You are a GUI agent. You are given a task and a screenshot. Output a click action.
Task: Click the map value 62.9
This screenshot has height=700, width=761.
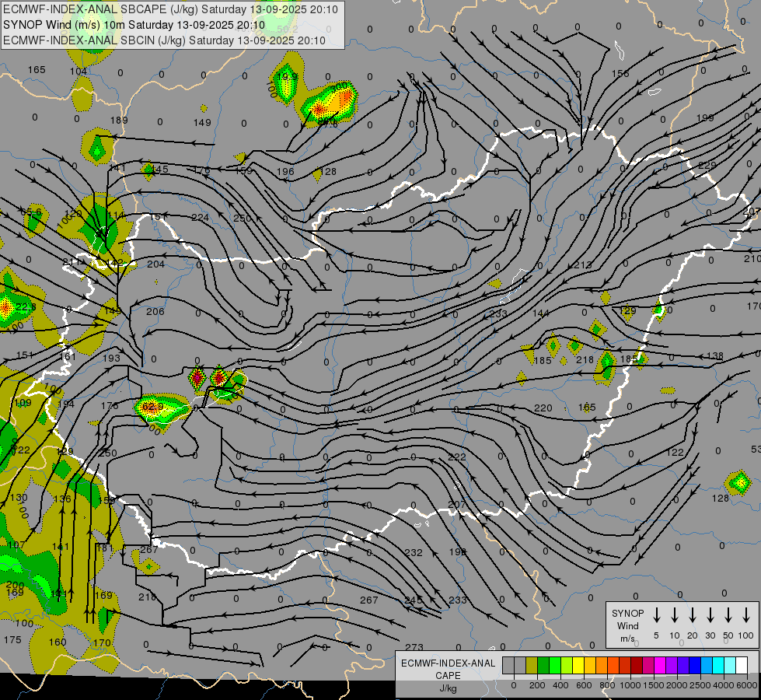click(x=153, y=406)
